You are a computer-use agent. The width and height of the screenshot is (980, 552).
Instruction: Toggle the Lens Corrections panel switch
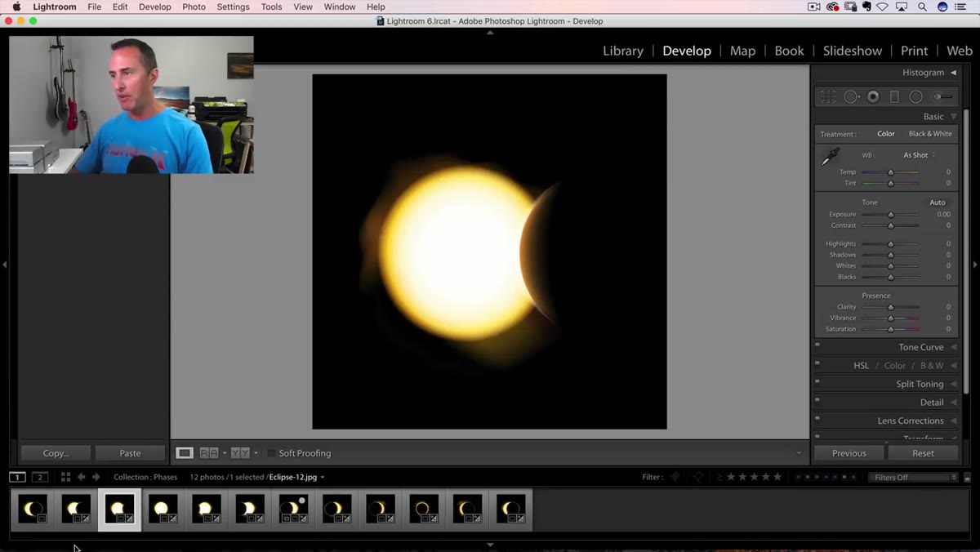(817, 418)
